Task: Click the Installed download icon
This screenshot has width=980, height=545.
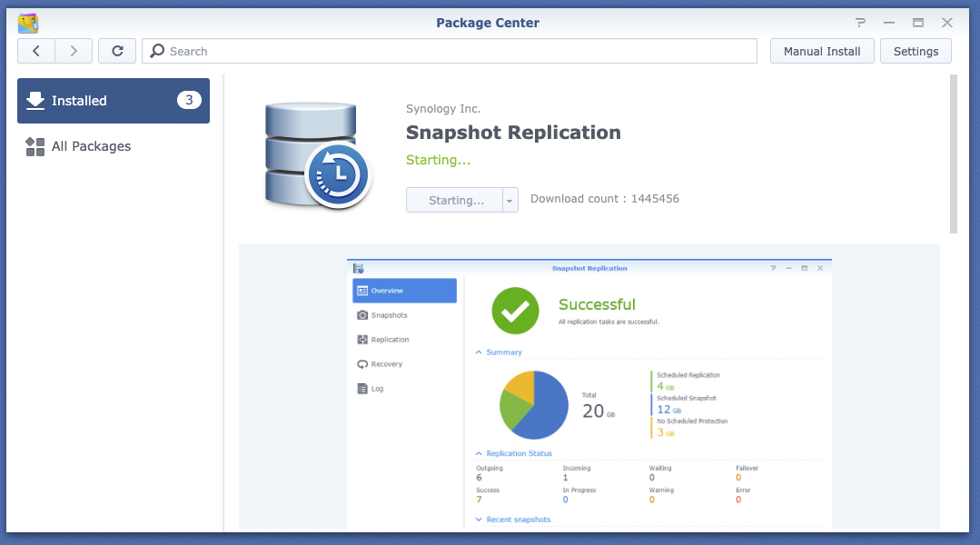Action: (x=35, y=101)
